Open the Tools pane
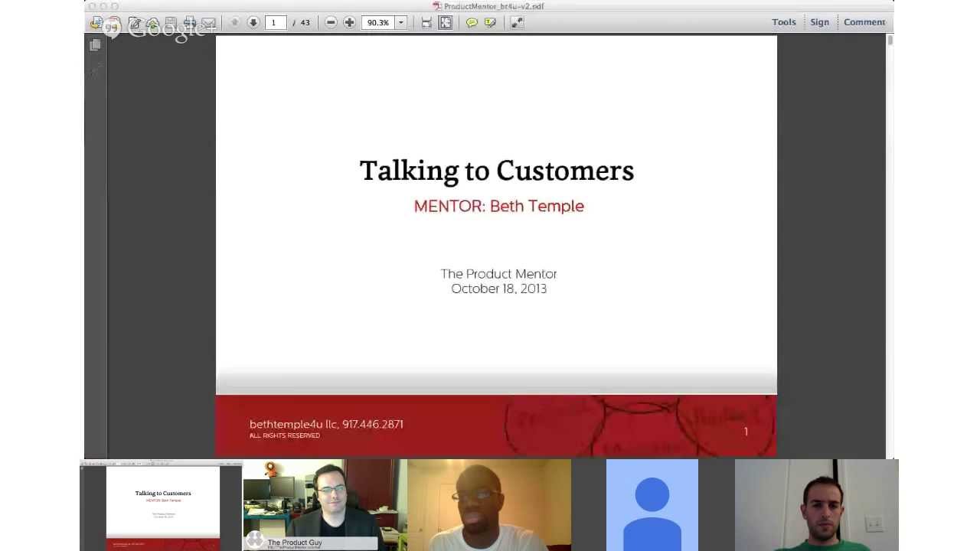980x551 pixels. pyautogui.click(x=784, y=22)
